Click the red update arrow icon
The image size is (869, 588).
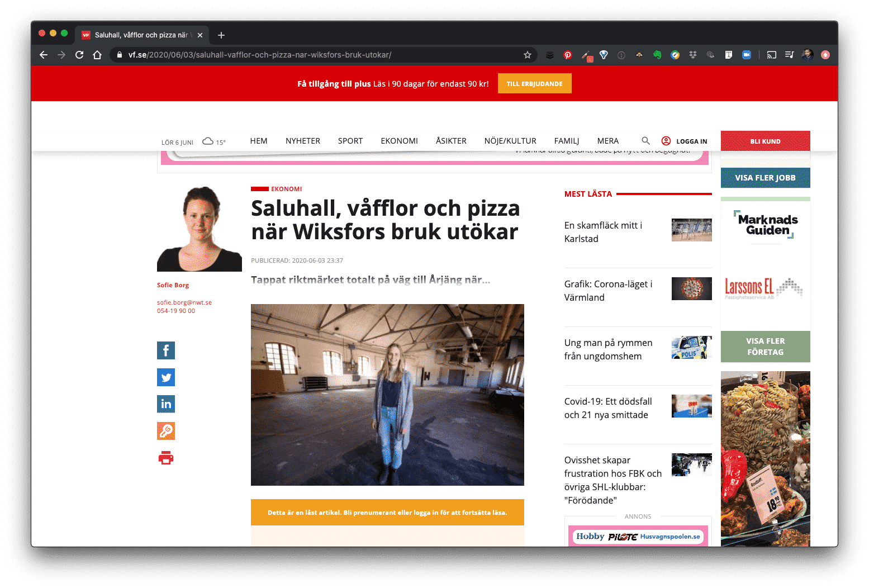click(825, 55)
